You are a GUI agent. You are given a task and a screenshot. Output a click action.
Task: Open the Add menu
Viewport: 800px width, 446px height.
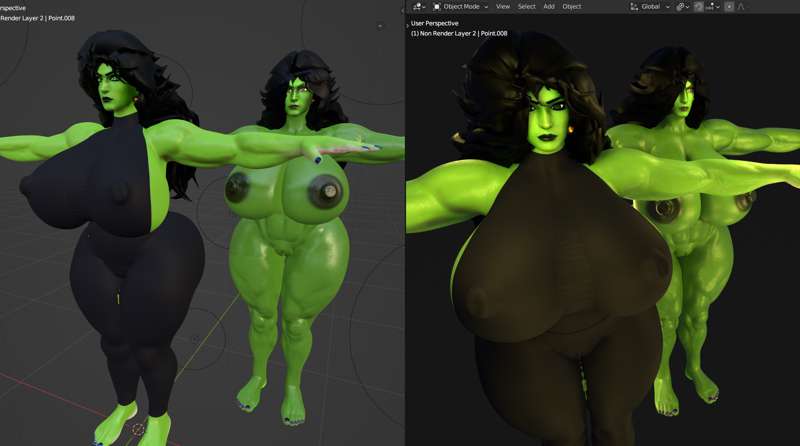click(x=549, y=7)
